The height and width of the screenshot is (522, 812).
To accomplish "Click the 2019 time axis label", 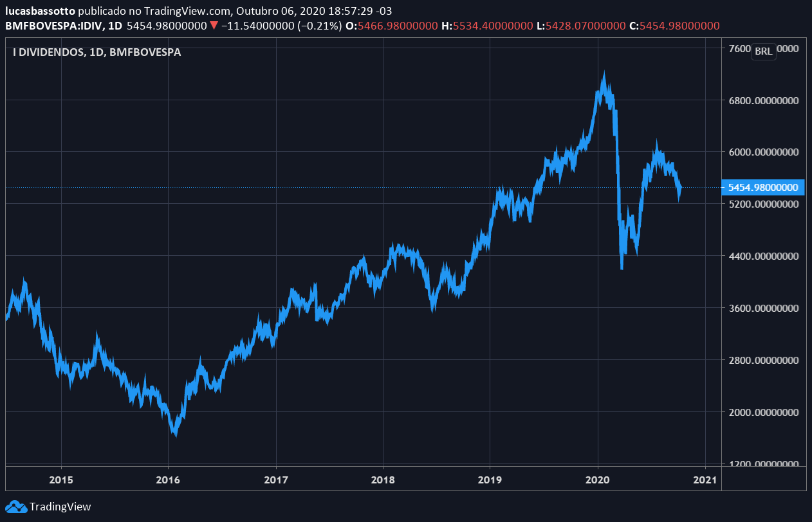I will [x=490, y=480].
